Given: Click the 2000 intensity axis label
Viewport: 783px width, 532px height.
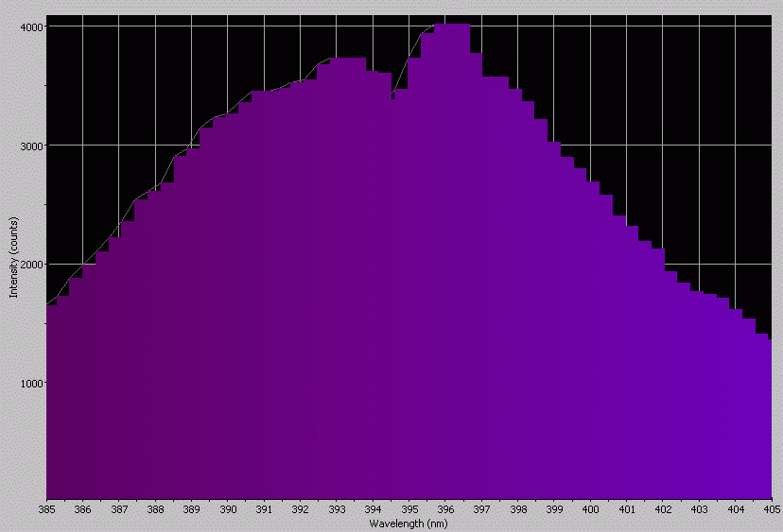Looking at the screenshot, I should [x=31, y=265].
